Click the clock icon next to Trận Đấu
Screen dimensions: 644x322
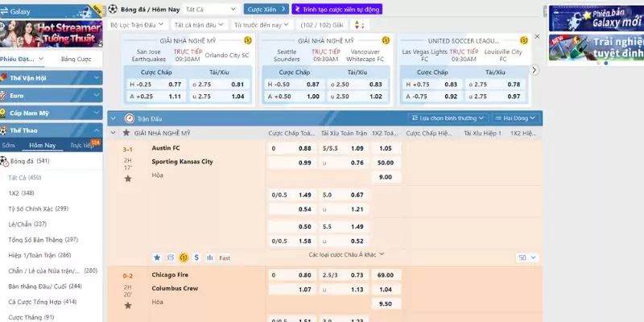(x=130, y=118)
